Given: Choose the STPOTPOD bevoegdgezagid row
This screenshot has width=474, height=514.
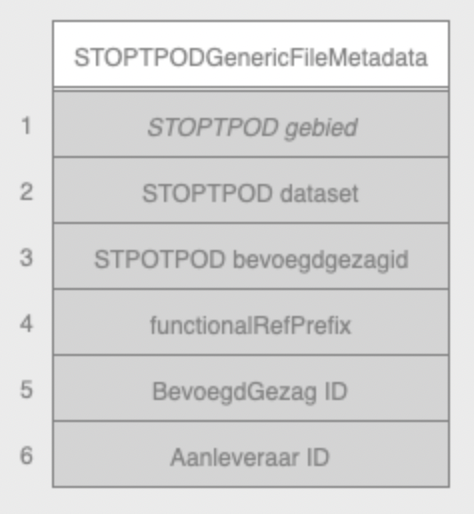Looking at the screenshot, I should (251, 256).
